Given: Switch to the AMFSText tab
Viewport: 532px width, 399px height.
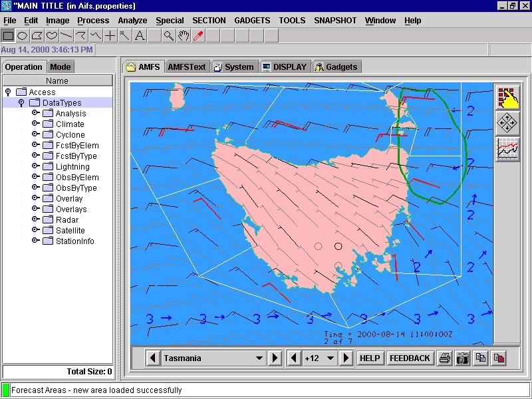Looking at the screenshot, I should [186, 67].
